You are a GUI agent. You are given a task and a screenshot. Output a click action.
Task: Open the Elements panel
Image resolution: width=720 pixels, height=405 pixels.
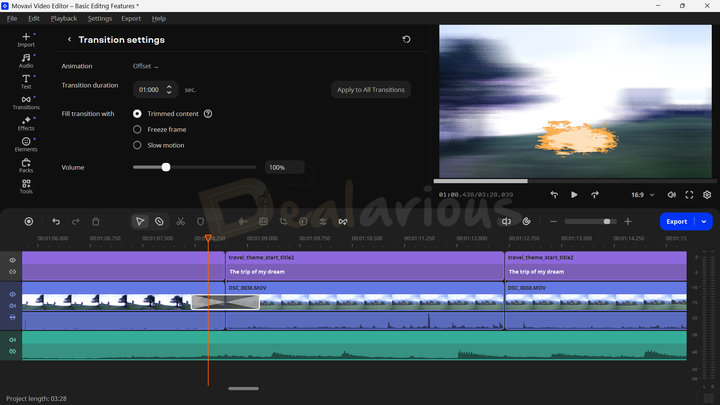point(26,144)
